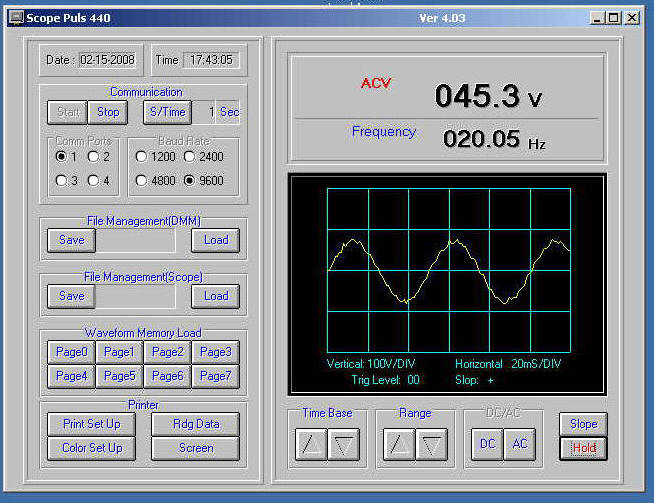Image resolution: width=654 pixels, height=503 pixels.
Task: Load waveform memory Page3
Action: point(216,352)
